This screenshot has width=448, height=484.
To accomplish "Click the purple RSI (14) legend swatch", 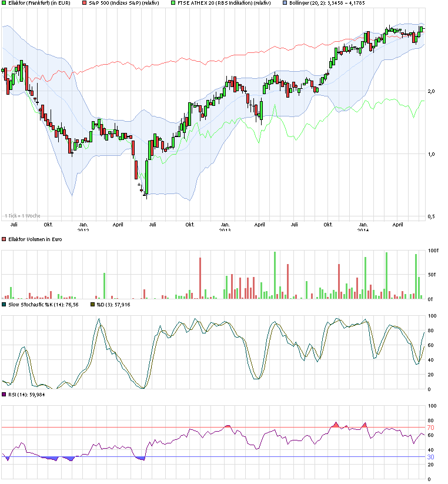I will coord(4,395).
